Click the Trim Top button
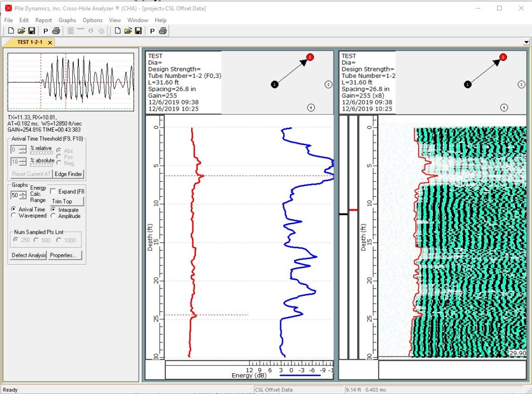 coord(67,201)
